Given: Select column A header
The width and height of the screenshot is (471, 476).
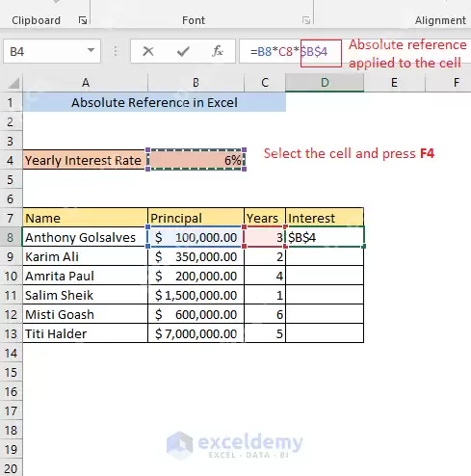Looking at the screenshot, I should pos(86,83).
